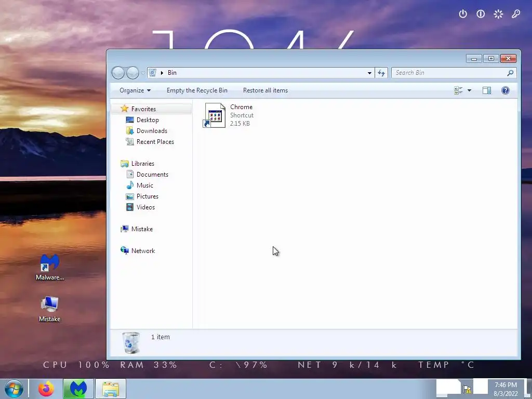Click the breadcrumb arrow before Bin
Viewport: 532px width, 399px height.
click(162, 73)
